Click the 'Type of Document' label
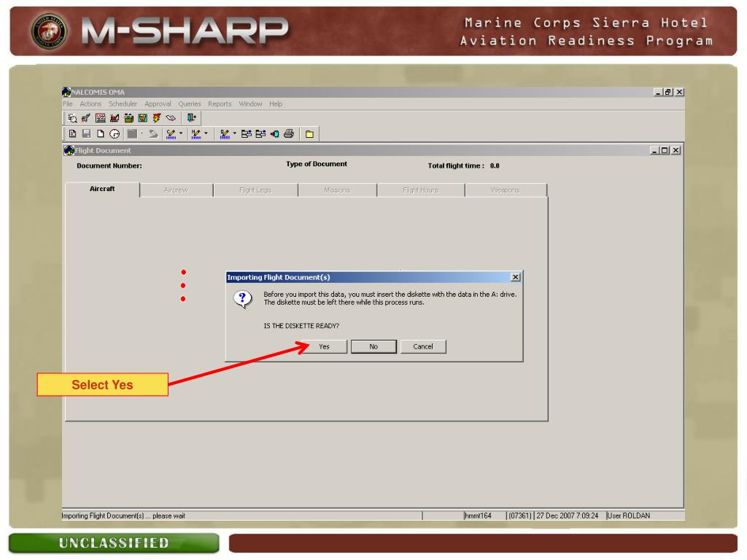Viewport: 747px width, 560px height. [x=317, y=164]
